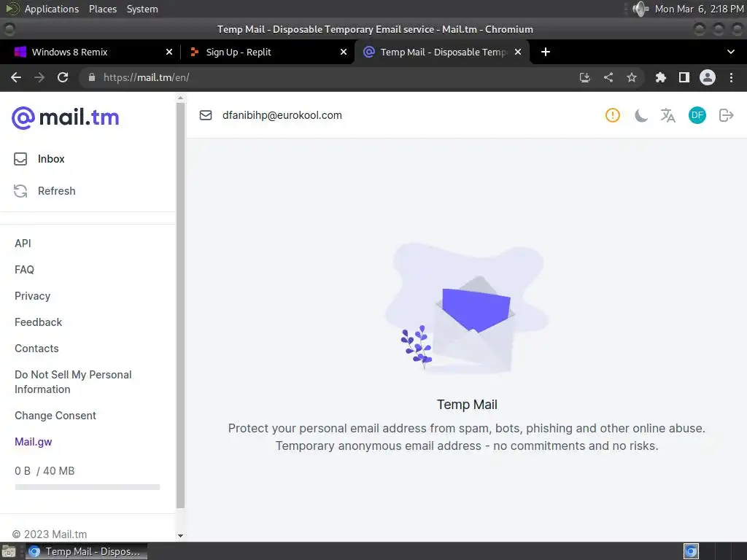The image size is (747, 560).
Task: Open the Chromium profile icon
Action: tap(708, 77)
